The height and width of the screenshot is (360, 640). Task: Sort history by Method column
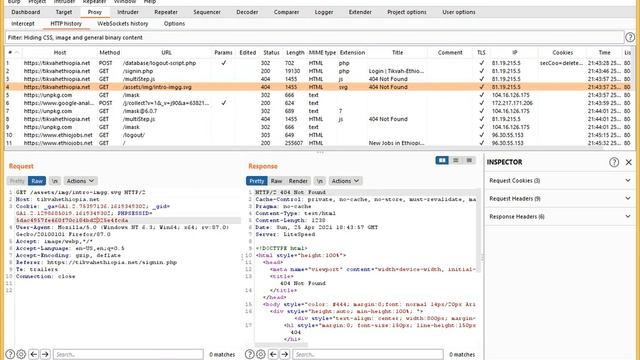pyautogui.click(x=109, y=52)
